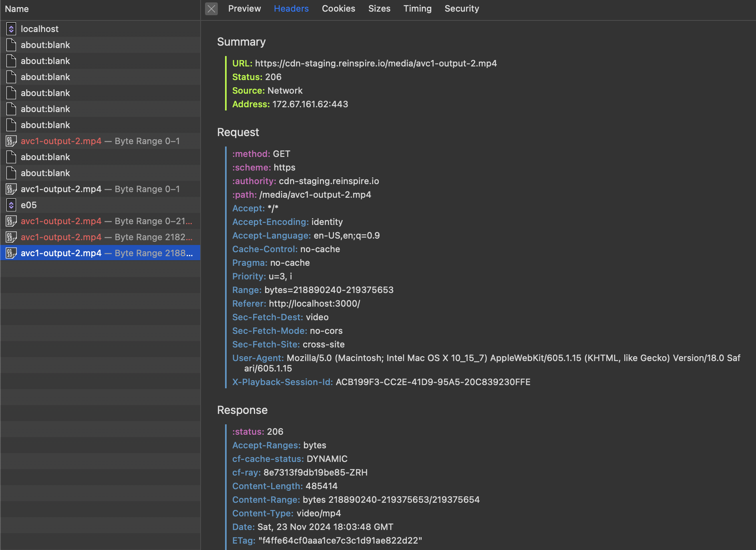Switch to the Preview tab
The image size is (756, 550).
click(244, 8)
